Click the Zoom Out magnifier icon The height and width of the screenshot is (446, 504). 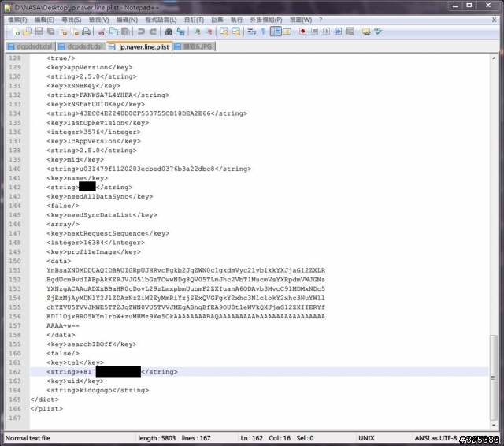pos(208,32)
